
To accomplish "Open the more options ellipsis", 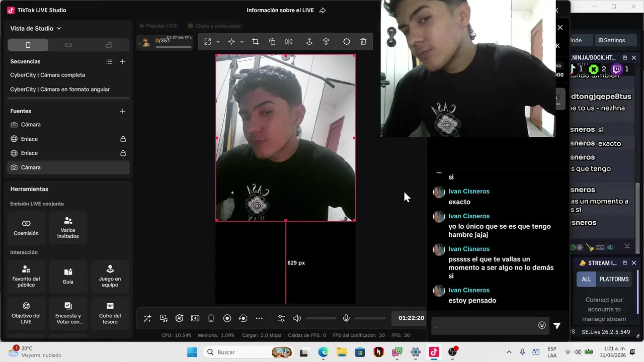I will [259, 318].
